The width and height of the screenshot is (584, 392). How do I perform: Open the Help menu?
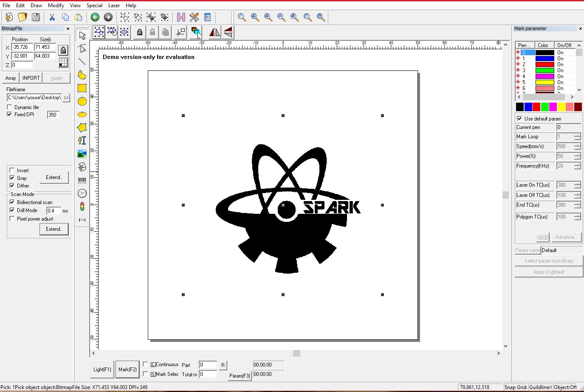(x=131, y=6)
